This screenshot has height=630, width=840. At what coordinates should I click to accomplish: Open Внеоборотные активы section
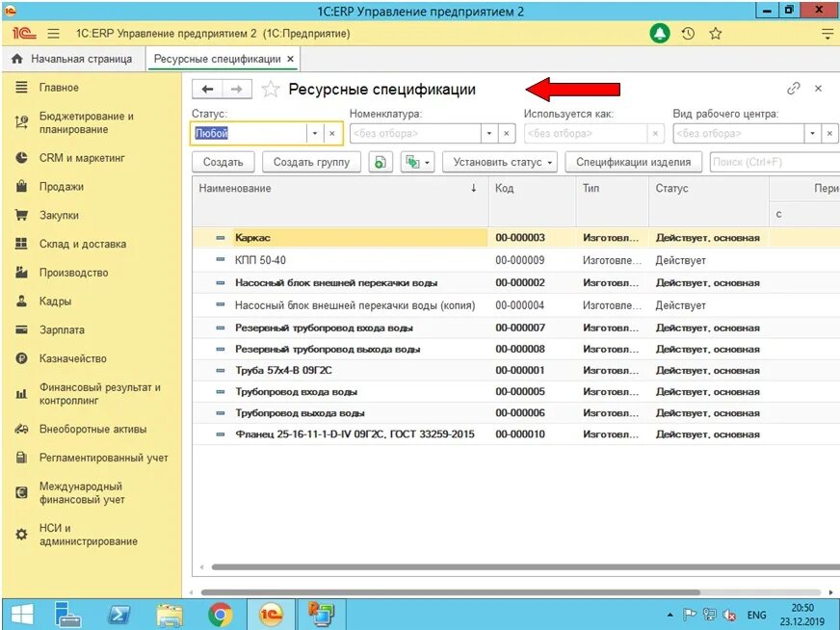(x=92, y=429)
